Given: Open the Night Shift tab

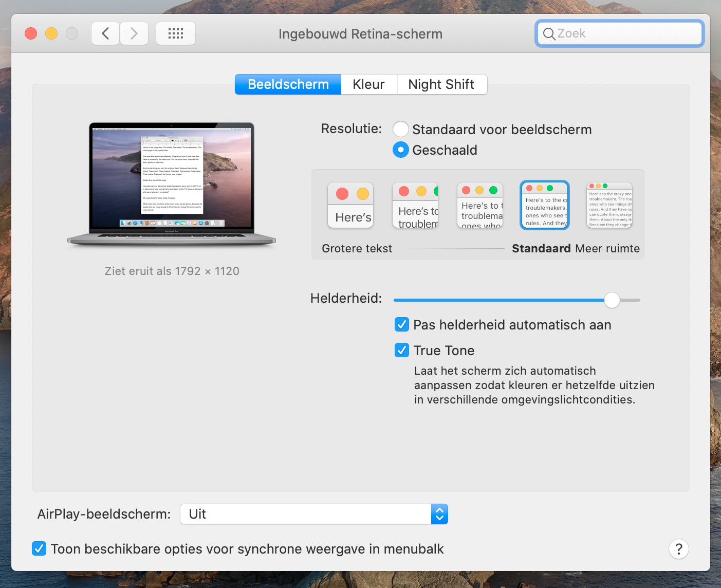Looking at the screenshot, I should point(441,84).
